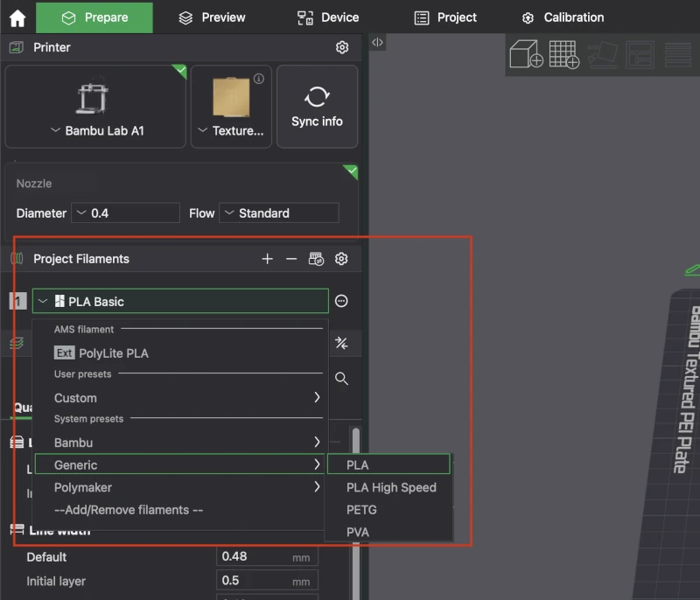Click the plate info icon

(x=259, y=79)
